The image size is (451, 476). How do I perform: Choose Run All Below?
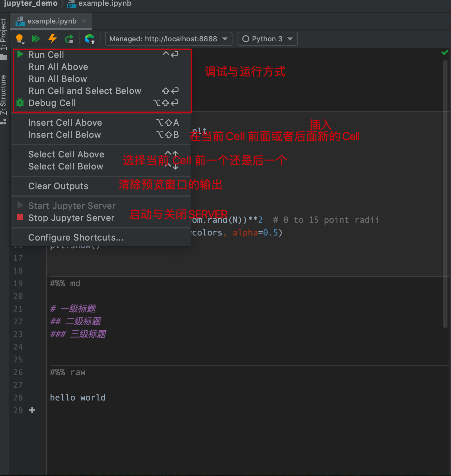tap(101, 79)
